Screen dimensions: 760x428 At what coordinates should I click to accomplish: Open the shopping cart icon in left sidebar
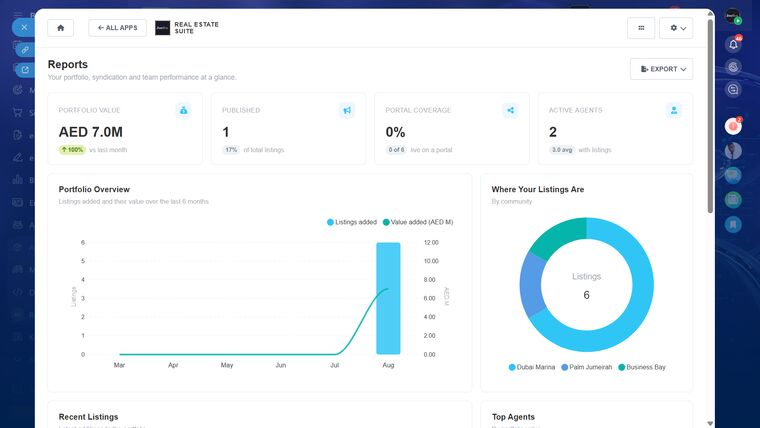click(x=18, y=112)
